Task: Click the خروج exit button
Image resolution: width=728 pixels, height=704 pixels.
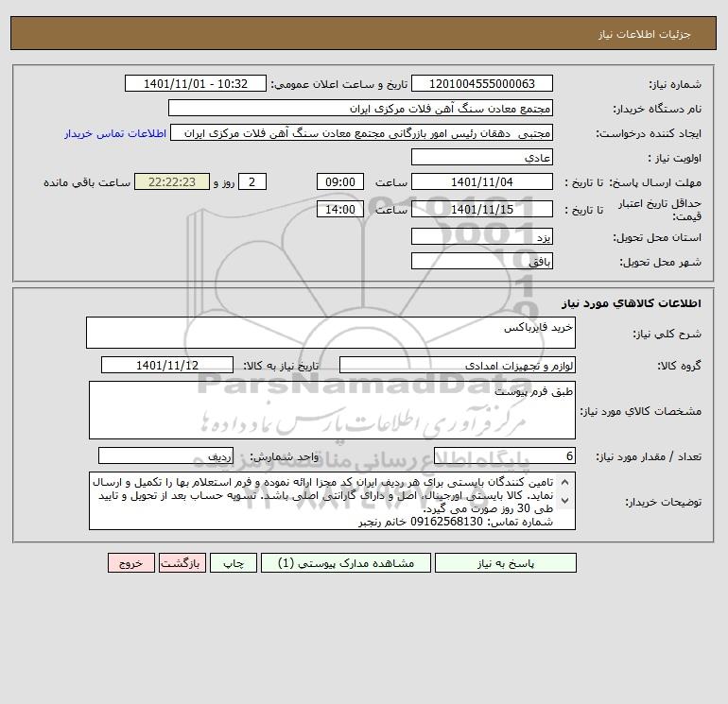Action: click(130, 563)
